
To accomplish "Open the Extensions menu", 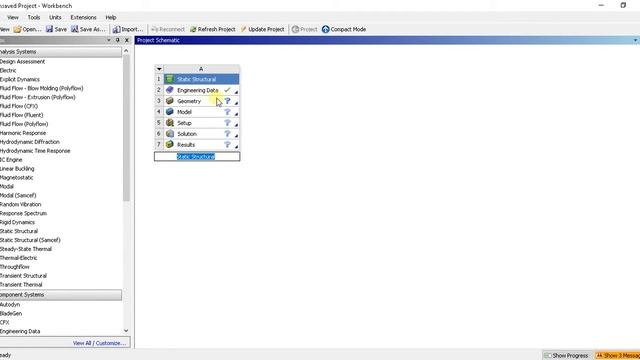I will click(x=83, y=18).
